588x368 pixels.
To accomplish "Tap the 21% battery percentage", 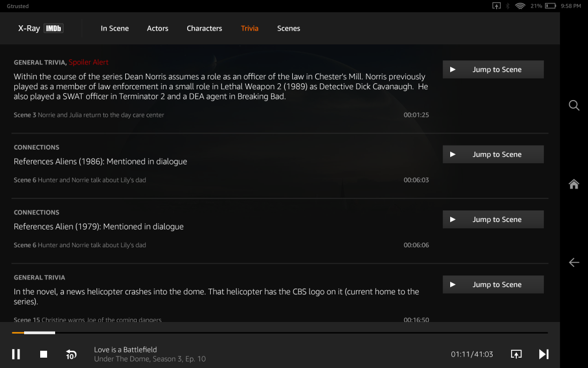I will point(536,6).
